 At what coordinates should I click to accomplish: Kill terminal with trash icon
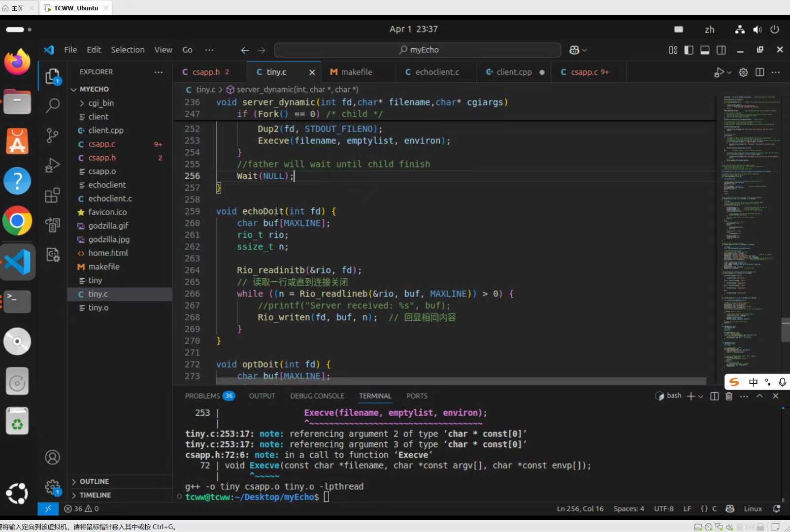coord(729,397)
